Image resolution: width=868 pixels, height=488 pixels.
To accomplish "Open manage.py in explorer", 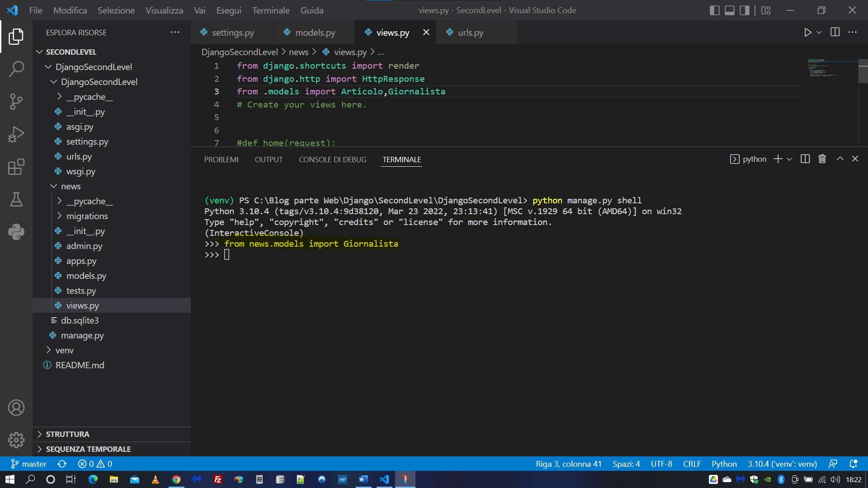I will [x=82, y=335].
